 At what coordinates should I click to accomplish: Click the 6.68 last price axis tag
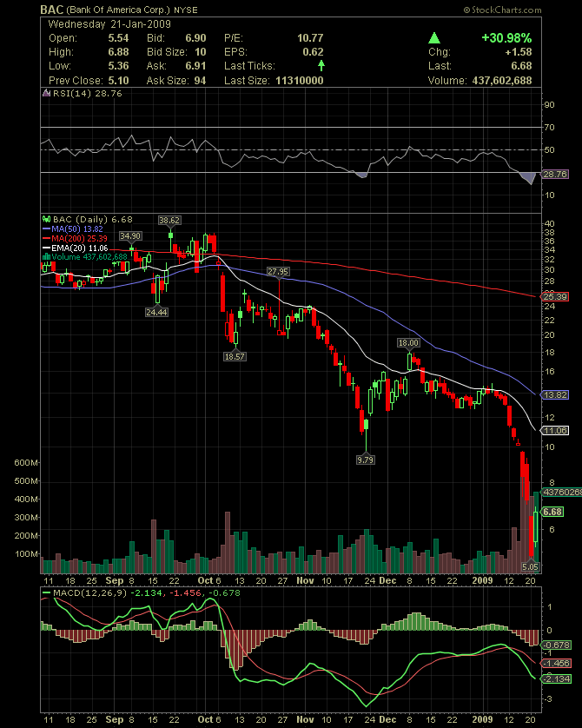click(x=552, y=512)
